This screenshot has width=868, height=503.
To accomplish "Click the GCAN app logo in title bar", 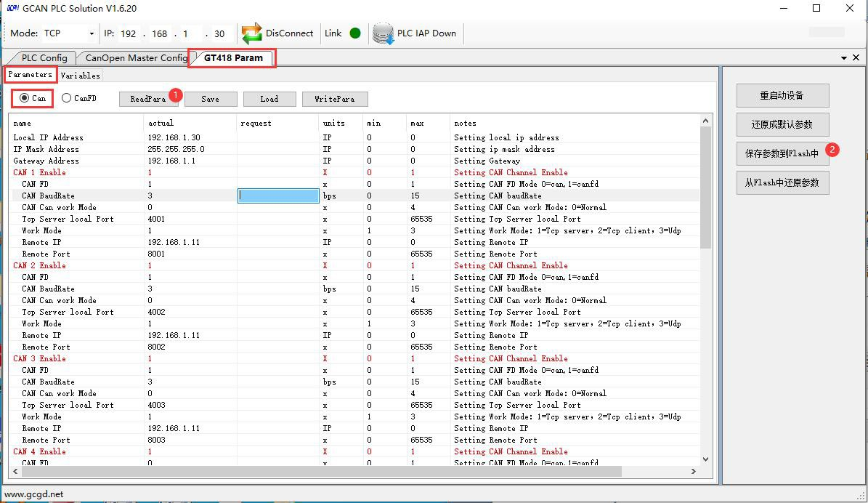I will tap(12, 8).
